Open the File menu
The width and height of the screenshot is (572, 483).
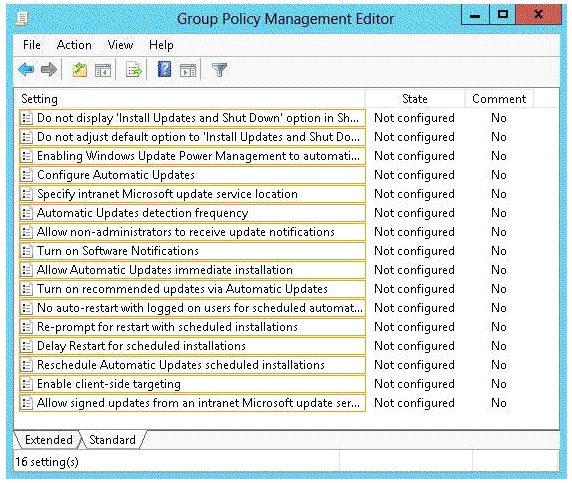click(32, 45)
